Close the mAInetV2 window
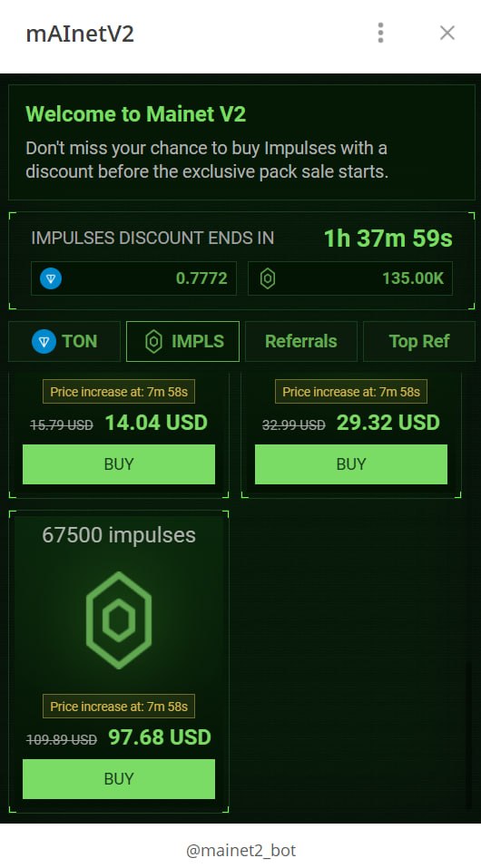This screenshot has height=868, width=481. [x=447, y=33]
